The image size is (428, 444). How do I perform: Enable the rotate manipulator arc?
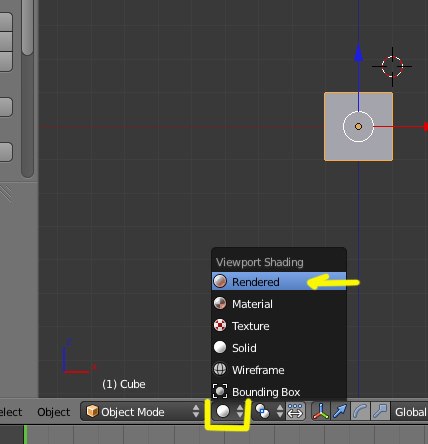360,411
